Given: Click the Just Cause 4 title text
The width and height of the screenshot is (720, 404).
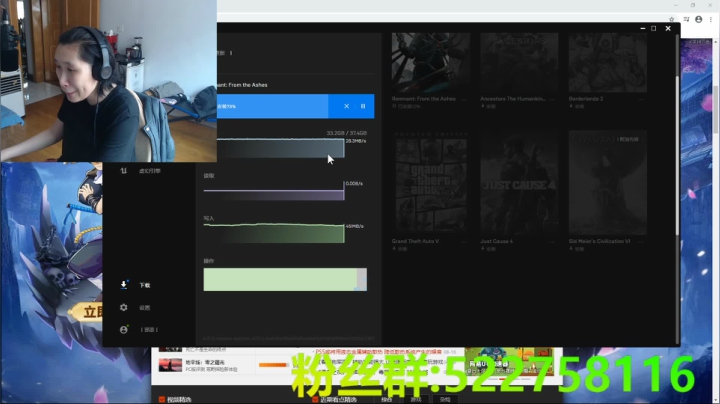Looking at the screenshot, I should pyautogui.click(x=496, y=241).
